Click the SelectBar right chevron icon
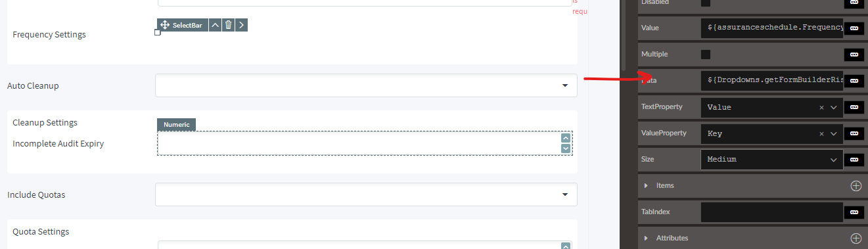 click(242, 25)
